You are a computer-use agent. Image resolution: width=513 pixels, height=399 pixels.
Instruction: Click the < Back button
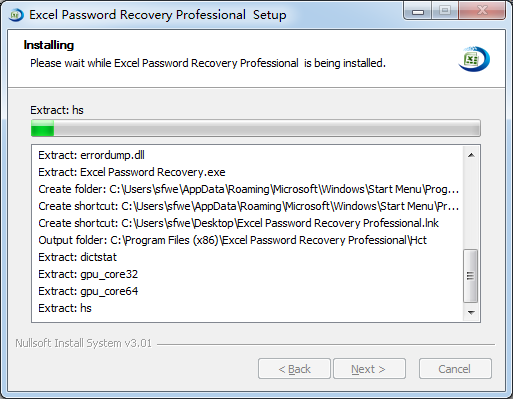pos(294,369)
